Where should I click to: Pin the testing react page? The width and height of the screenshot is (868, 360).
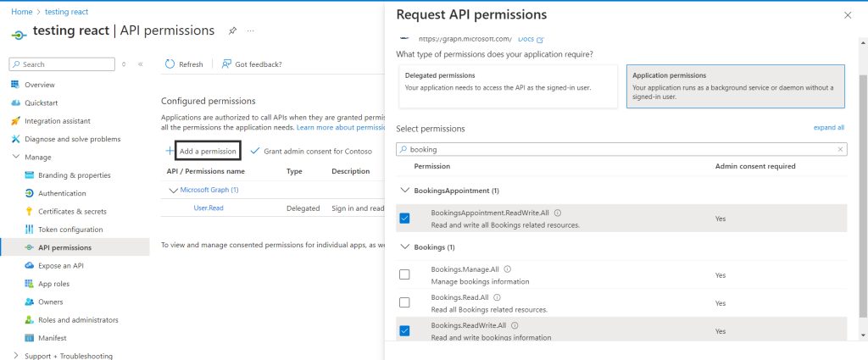click(232, 31)
